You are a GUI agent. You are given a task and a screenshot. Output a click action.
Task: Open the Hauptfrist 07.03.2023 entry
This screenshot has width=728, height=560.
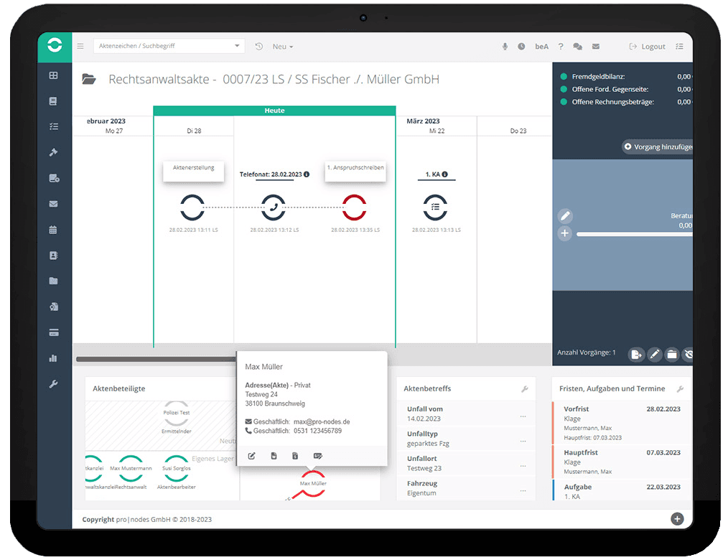click(x=622, y=462)
